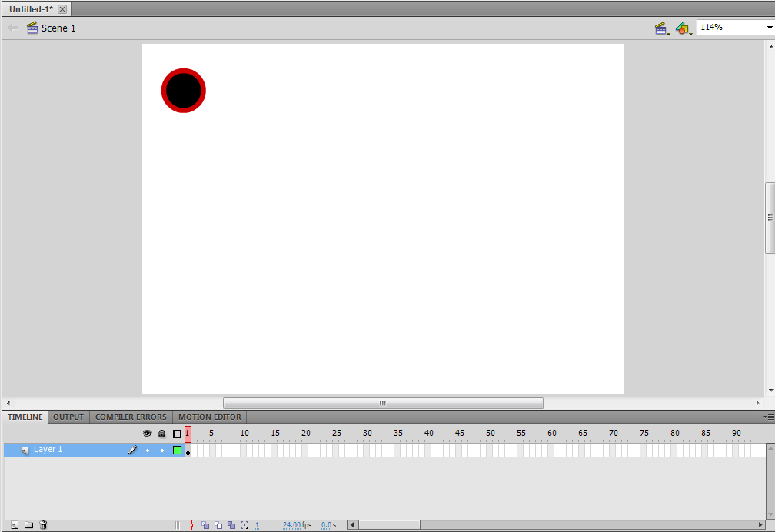Click the back arrow beside Scene 1

pyautogui.click(x=13, y=28)
